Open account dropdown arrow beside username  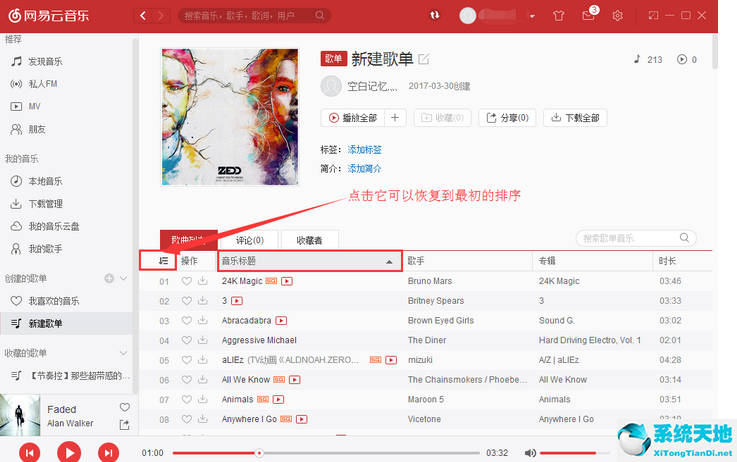[532, 16]
